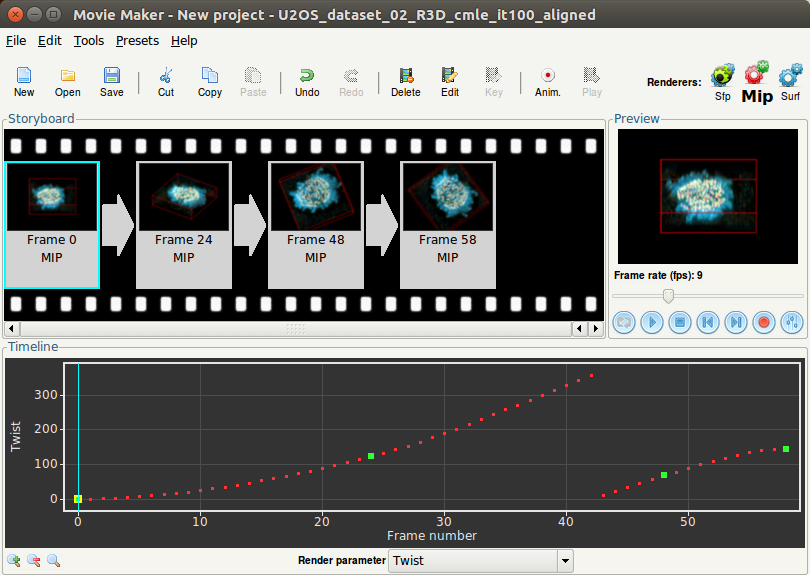This screenshot has width=810, height=575.
Task: Switch to the Sfp renderer
Action: point(722,81)
